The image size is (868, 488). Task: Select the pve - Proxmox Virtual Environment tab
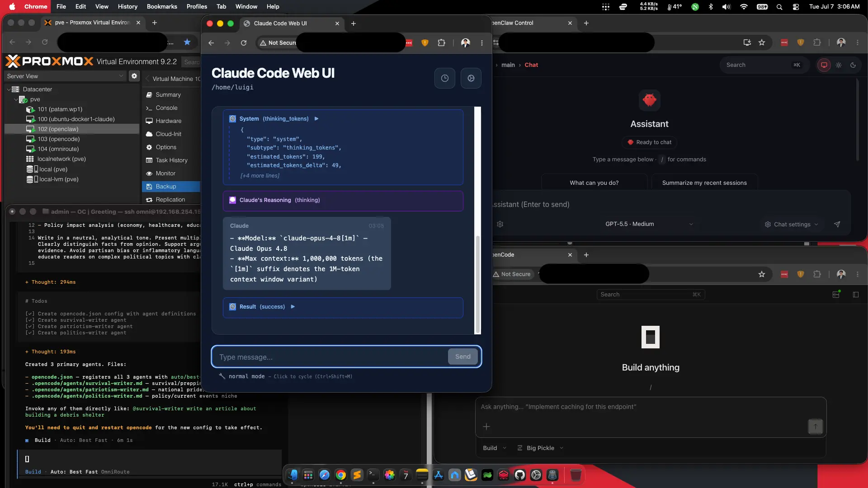click(93, 23)
